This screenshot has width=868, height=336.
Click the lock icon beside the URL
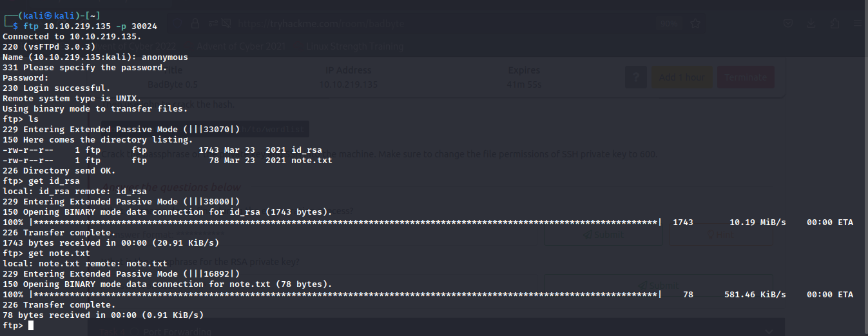click(x=195, y=24)
